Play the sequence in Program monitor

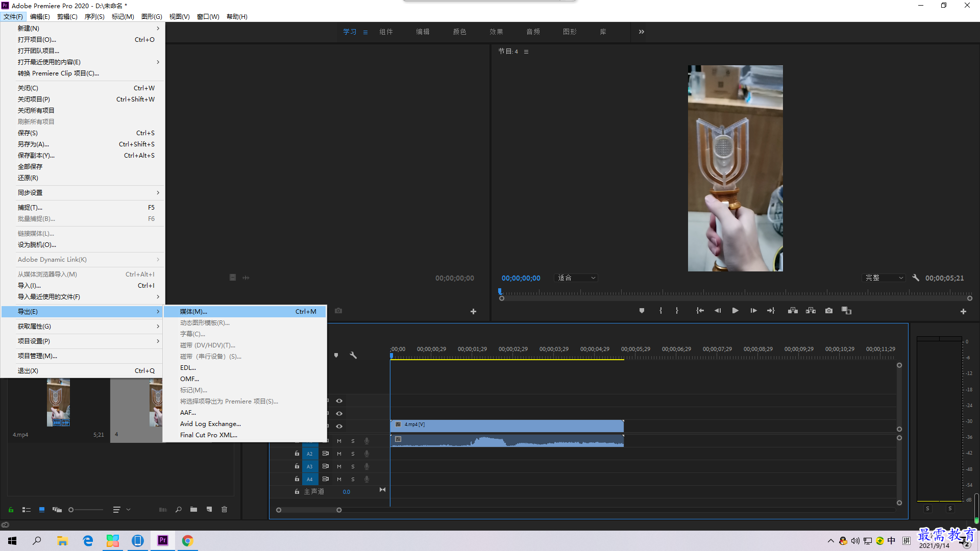pos(735,311)
